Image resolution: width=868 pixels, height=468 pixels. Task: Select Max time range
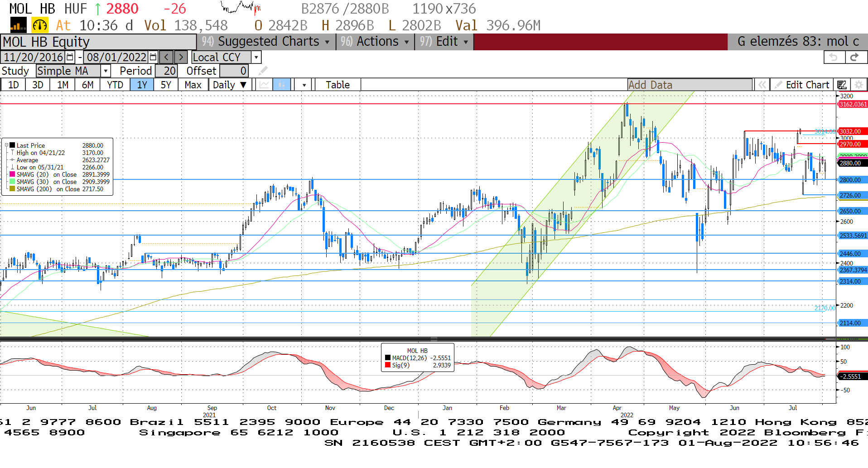[x=193, y=85]
